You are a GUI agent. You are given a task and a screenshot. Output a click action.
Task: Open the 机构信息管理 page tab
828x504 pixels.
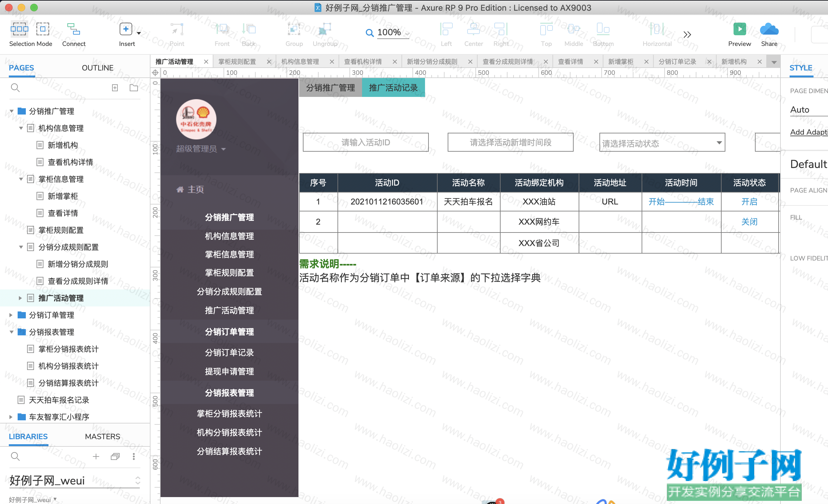click(300, 62)
